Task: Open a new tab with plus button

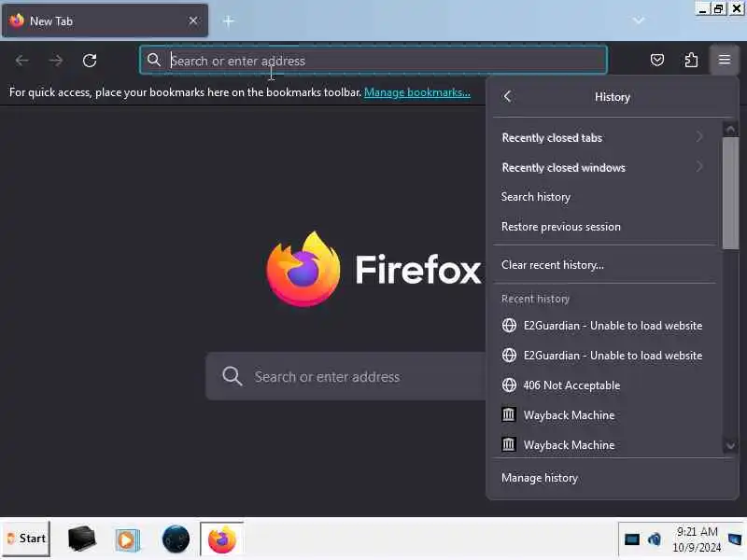Action: click(229, 21)
